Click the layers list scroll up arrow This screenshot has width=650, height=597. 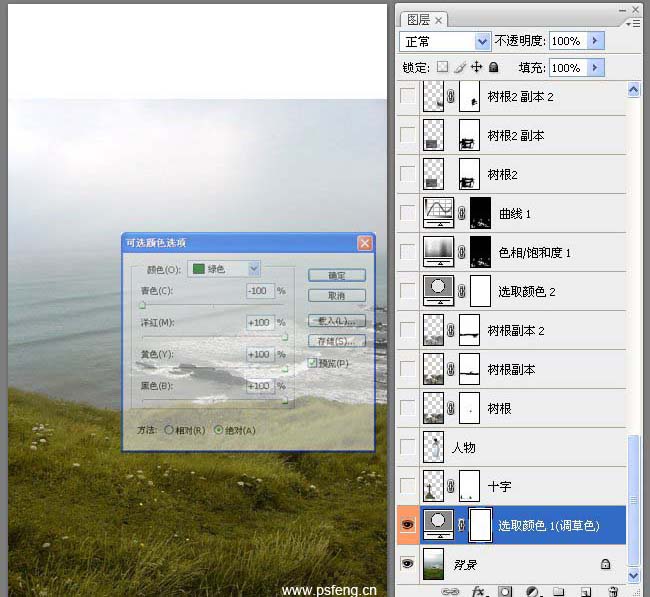coord(633,90)
